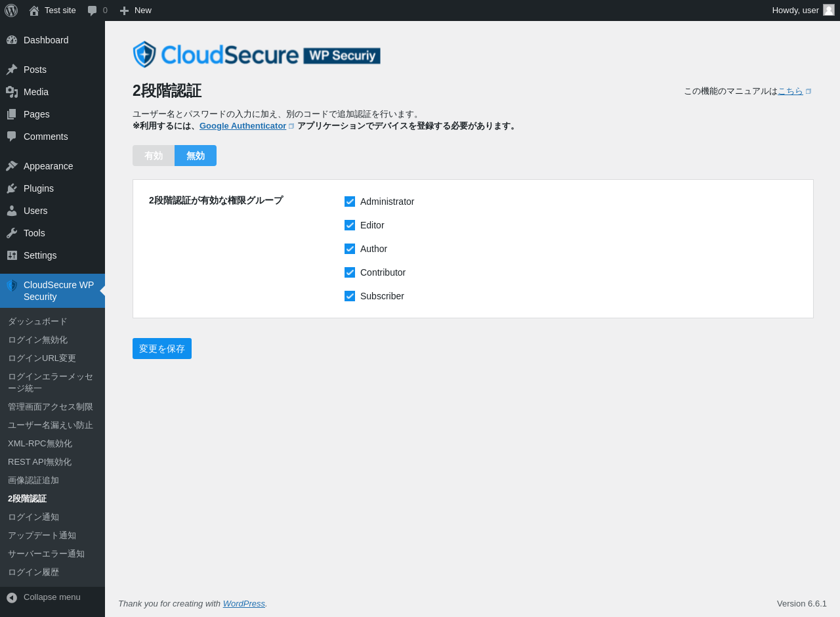Viewport: 840px width, 617px height.
Task: Click external link icon next to こちら
Action: pos(808,91)
